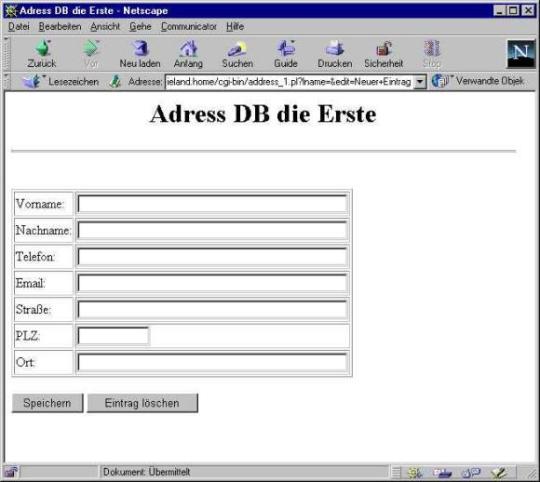
Task: Minimize the Netscape window
Action: coord(499,11)
